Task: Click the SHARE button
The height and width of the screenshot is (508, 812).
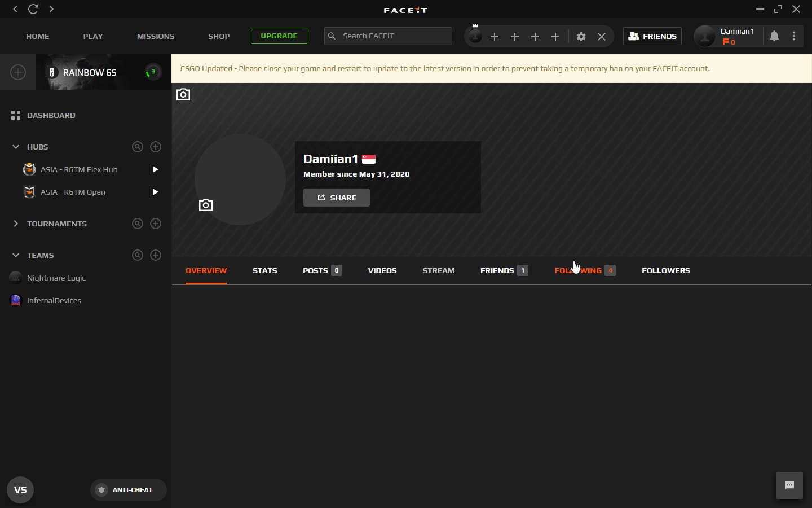Action: [337, 198]
